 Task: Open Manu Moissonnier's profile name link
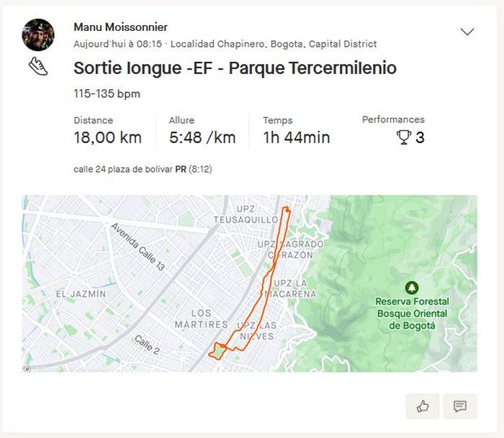[x=120, y=27]
